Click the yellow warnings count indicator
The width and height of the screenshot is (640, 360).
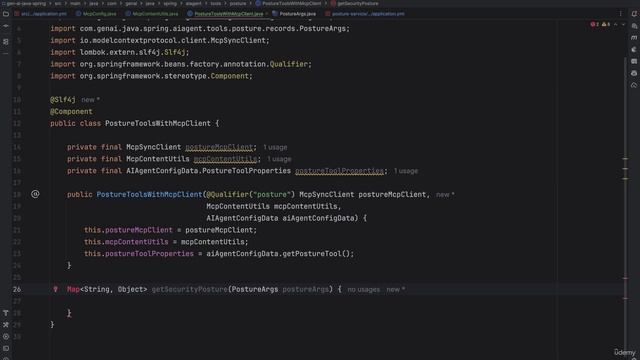pyautogui.click(x=606, y=24)
